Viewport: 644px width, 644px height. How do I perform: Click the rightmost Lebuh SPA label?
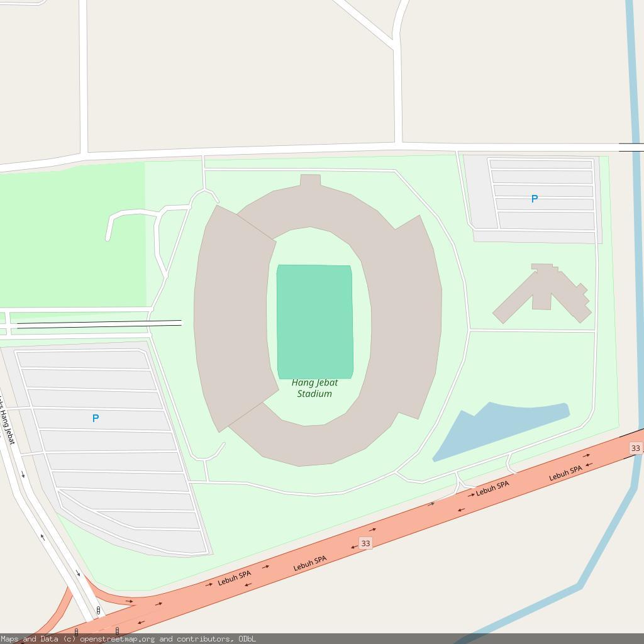click(x=565, y=473)
